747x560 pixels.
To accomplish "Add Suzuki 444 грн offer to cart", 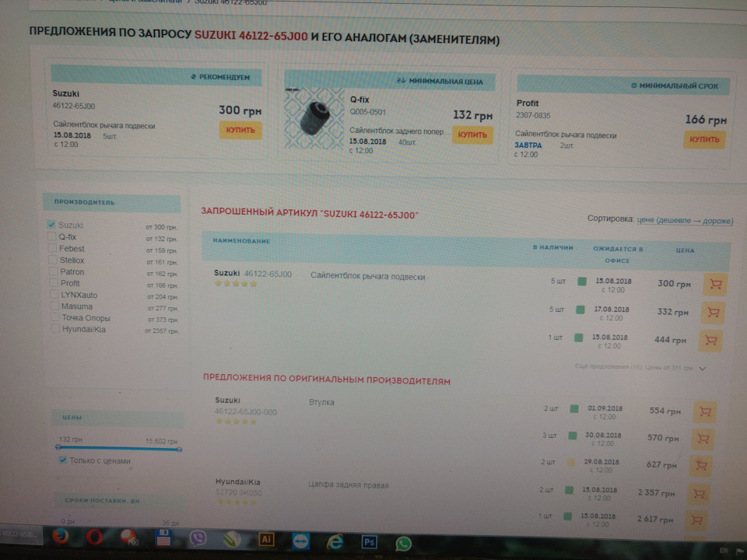I will [x=710, y=341].
